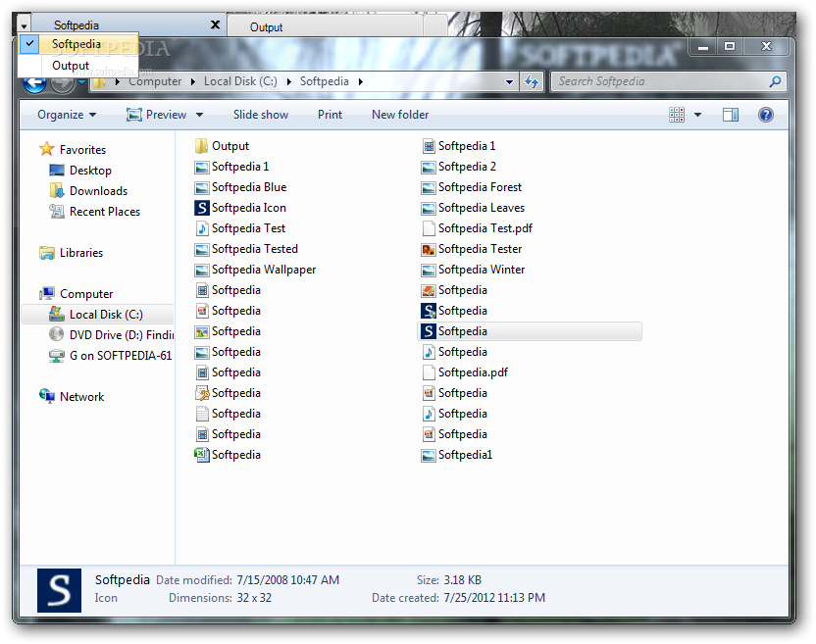Open the Organize menu
Viewport: 816px width, 644px height.
pos(67,115)
